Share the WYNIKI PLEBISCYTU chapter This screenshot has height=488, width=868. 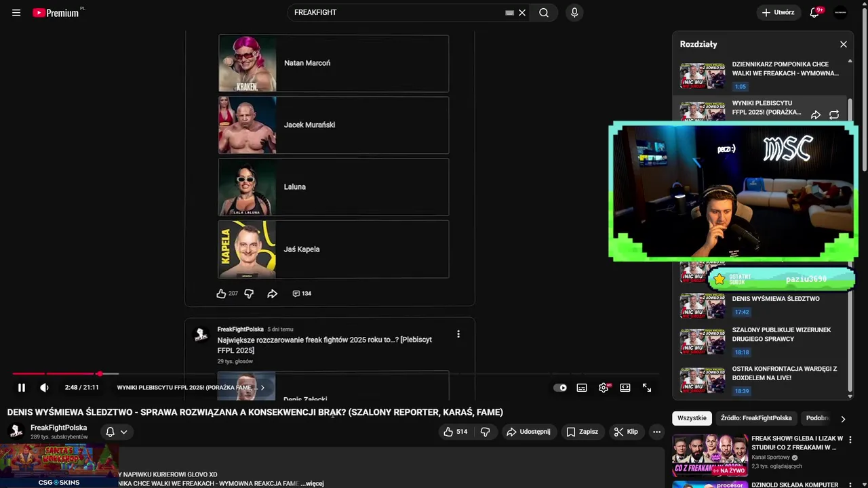click(816, 115)
